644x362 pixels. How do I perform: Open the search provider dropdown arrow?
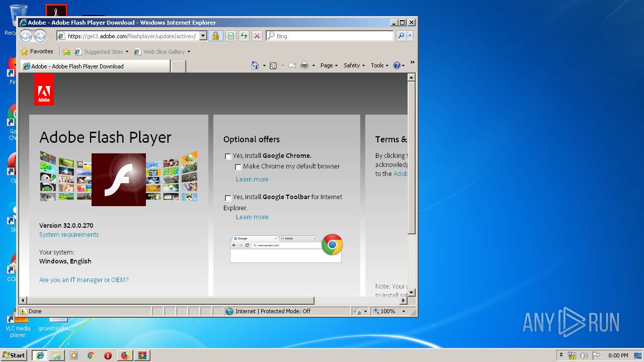[410, 36]
